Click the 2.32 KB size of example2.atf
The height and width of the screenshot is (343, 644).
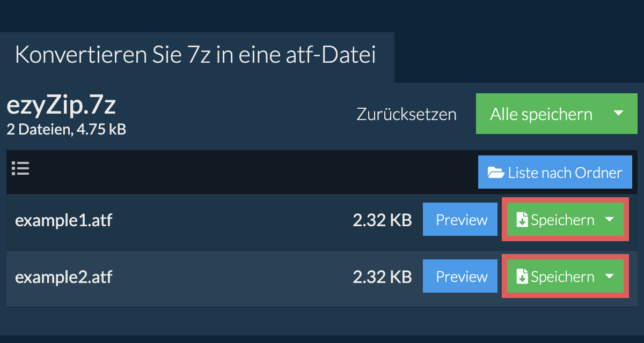click(x=382, y=277)
